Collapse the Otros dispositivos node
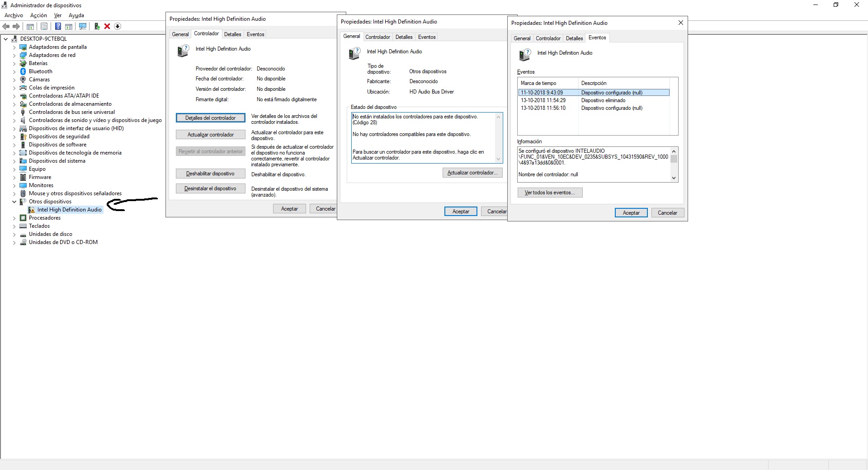Image resolution: width=868 pixels, height=470 pixels. pos(14,202)
